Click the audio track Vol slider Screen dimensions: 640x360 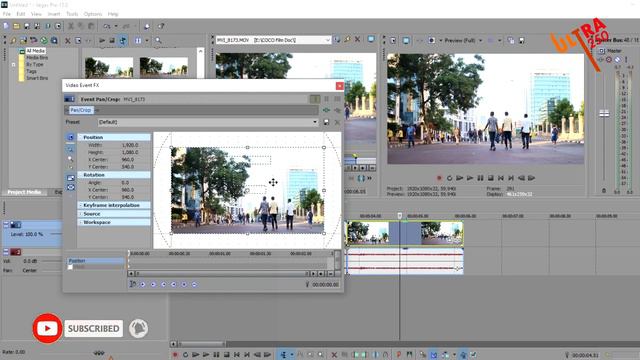point(52,261)
